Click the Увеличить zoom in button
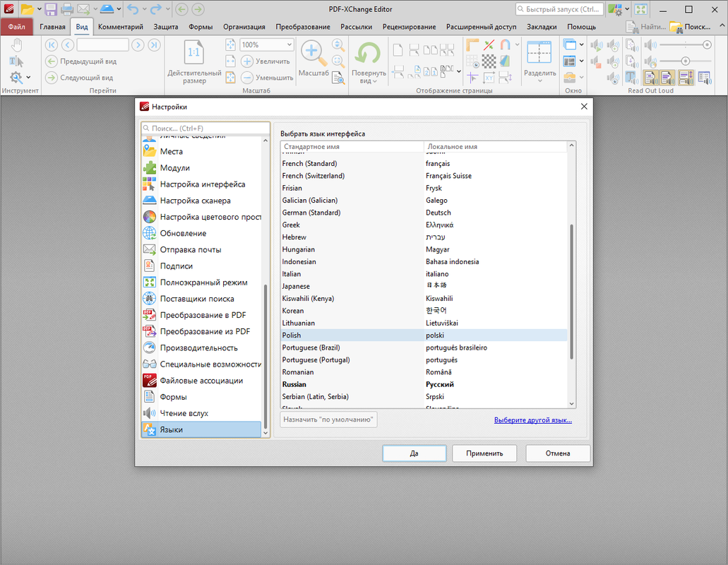728x565 pixels. 265,61
